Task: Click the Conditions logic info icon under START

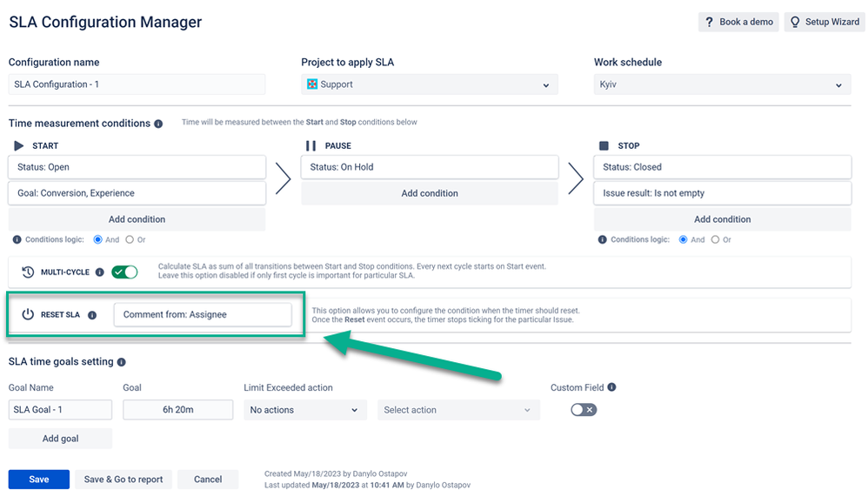Action: pyautogui.click(x=17, y=239)
